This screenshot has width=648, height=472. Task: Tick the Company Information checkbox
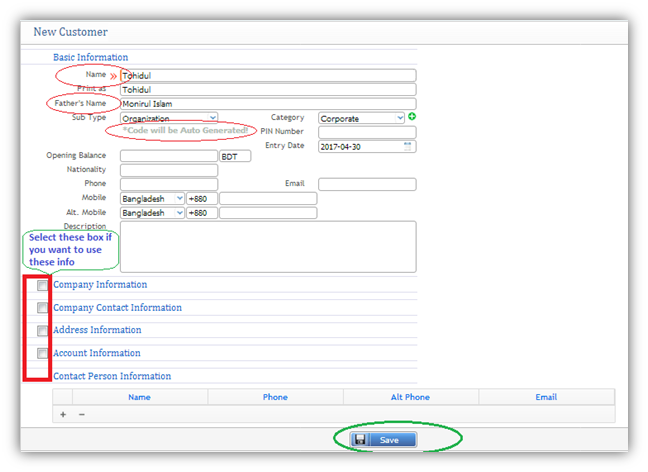point(42,286)
